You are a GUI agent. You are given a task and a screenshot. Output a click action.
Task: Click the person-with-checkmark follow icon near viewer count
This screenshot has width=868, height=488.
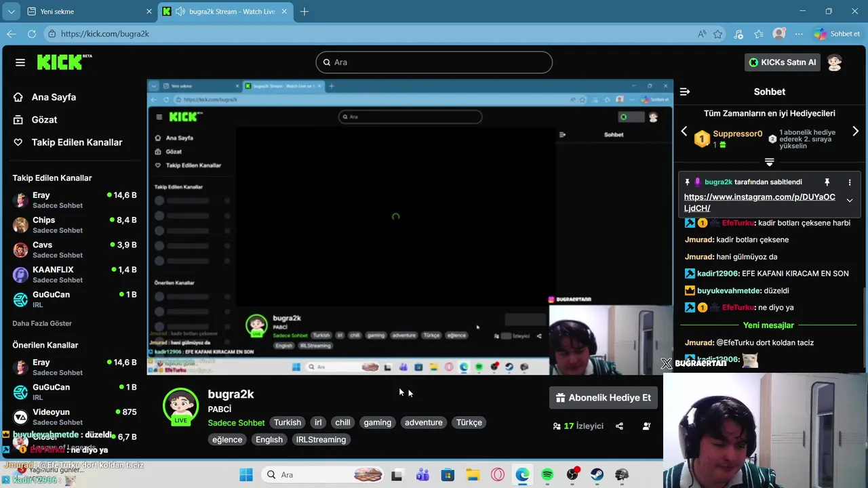[646, 426]
